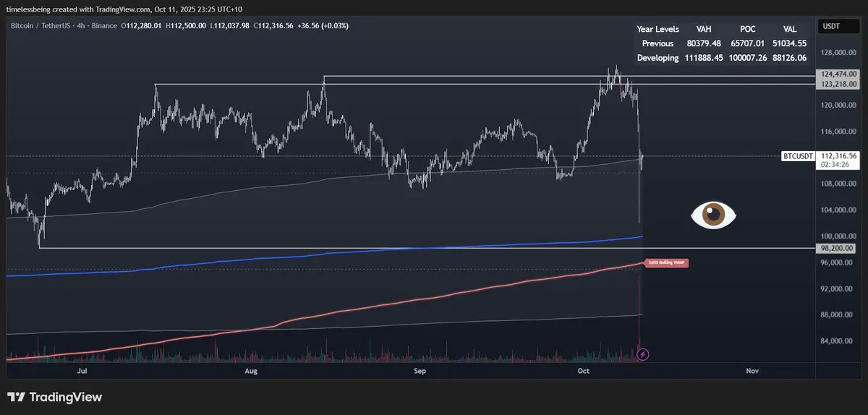Click the POC column header

[747, 29]
